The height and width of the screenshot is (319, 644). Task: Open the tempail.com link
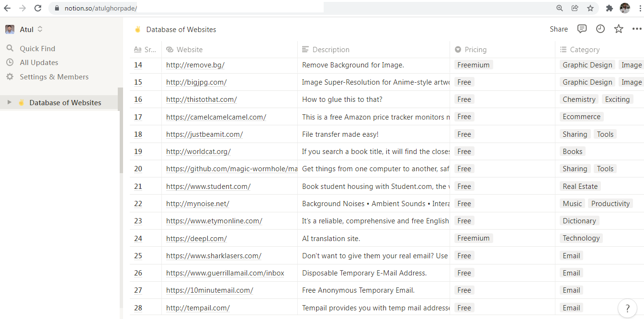[198, 308]
